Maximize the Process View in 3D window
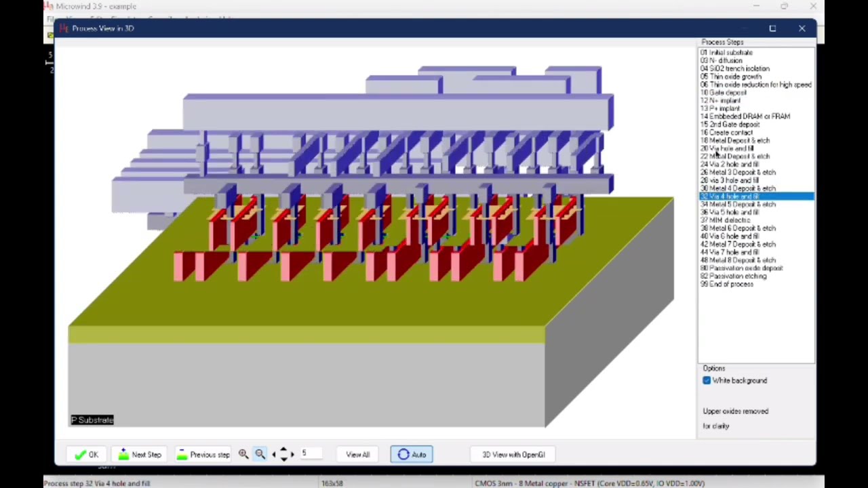The height and width of the screenshot is (488, 868). [772, 28]
